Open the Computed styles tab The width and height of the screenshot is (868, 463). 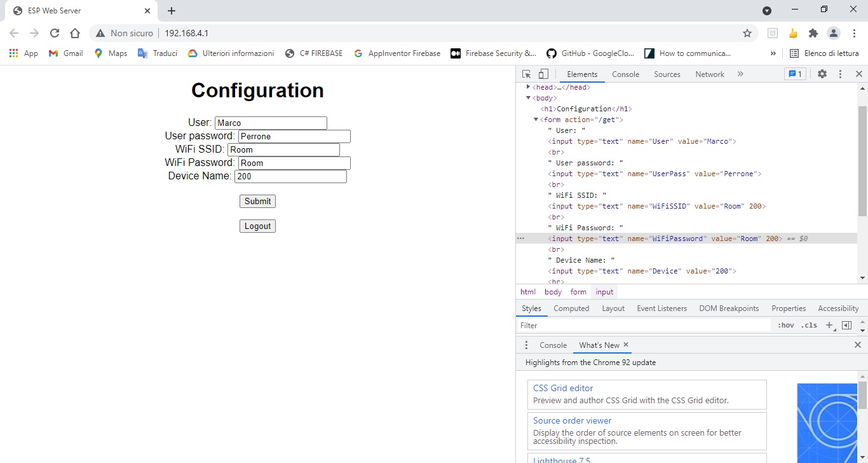[x=571, y=308]
